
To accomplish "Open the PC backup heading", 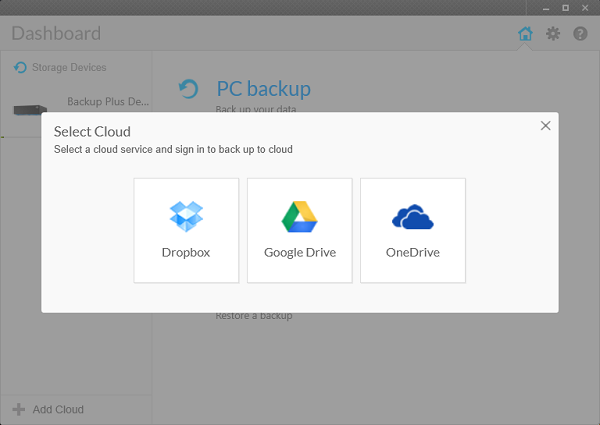I will (264, 89).
